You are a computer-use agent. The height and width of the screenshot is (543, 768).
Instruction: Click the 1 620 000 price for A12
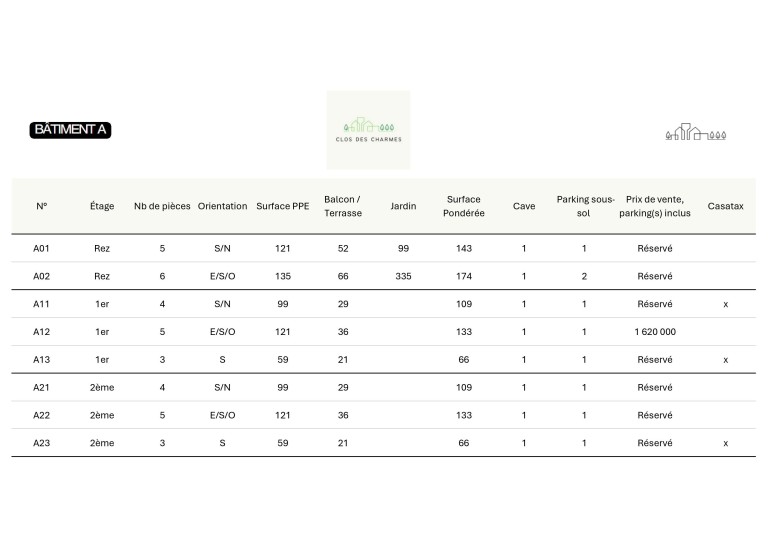(x=655, y=332)
